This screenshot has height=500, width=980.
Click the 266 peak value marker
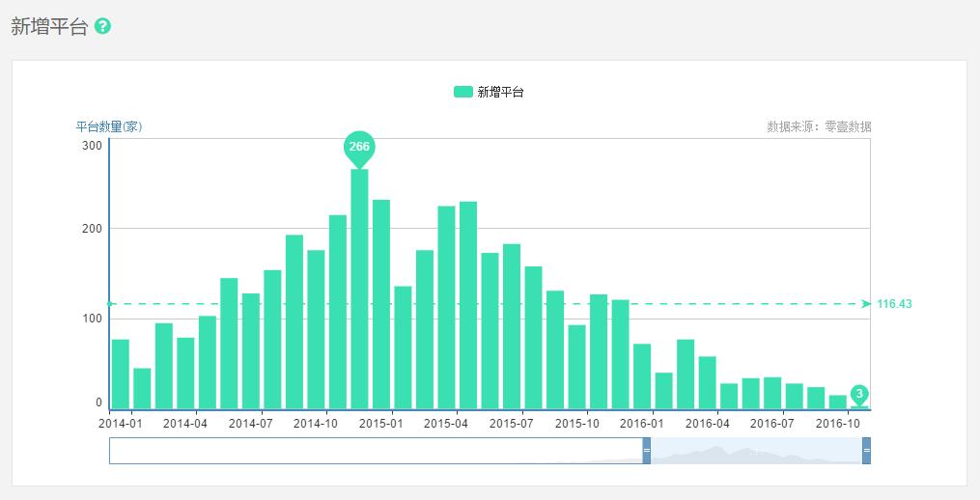click(359, 149)
